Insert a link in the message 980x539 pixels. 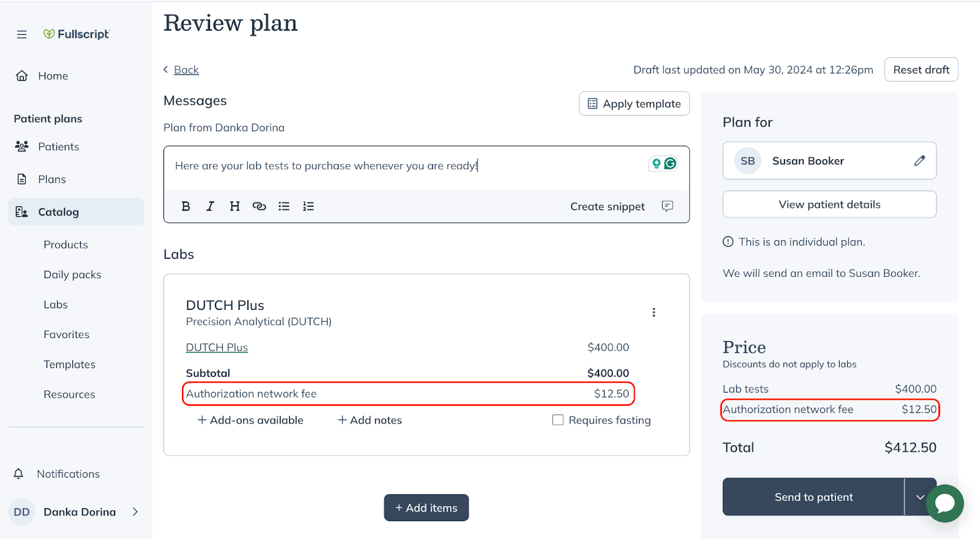(259, 206)
